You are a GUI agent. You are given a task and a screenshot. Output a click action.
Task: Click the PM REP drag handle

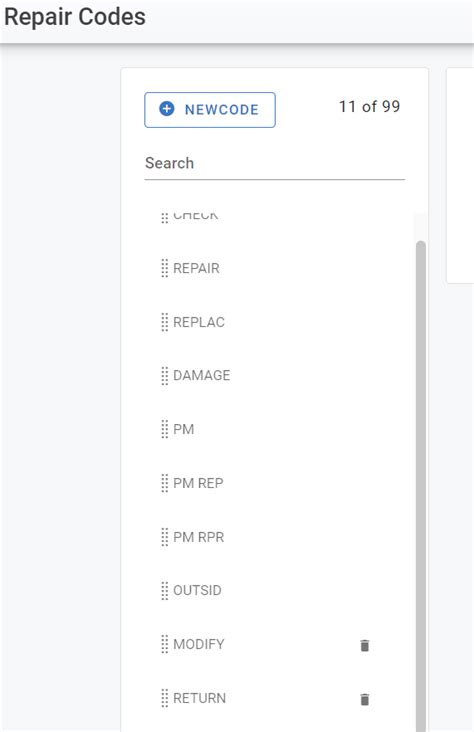164,483
